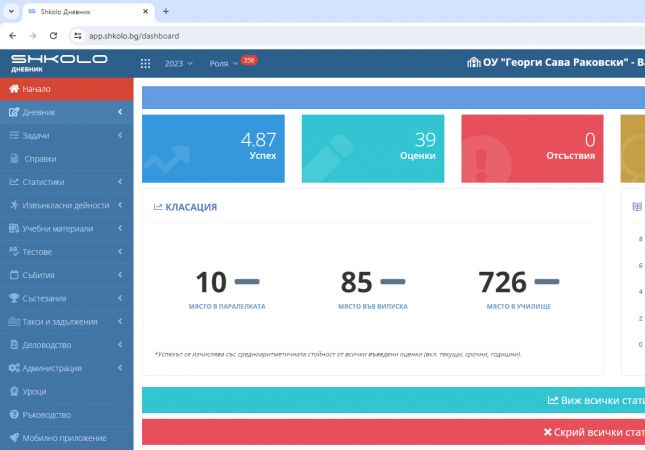Image resolution: width=645 pixels, height=450 pixels.
Task: Click the Мобилно приложение rocket icon
Action: point(13,437)
